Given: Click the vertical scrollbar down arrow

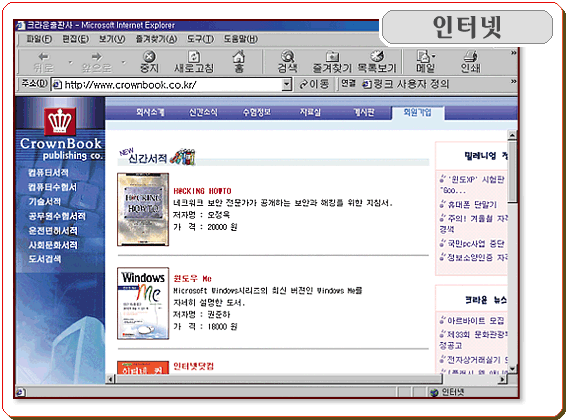Looking at the screenshot, I should coord(512,369).
